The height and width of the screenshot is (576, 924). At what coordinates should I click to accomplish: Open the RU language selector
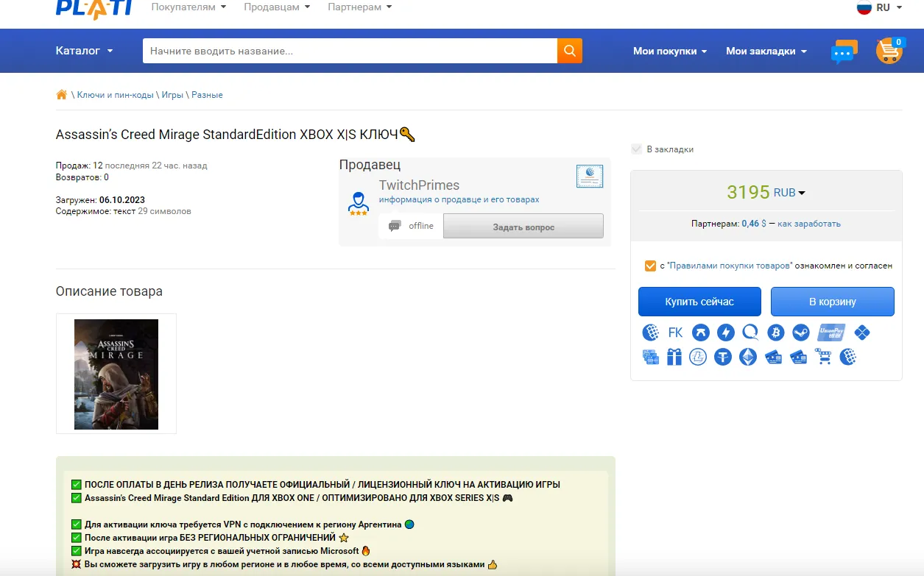879,7
